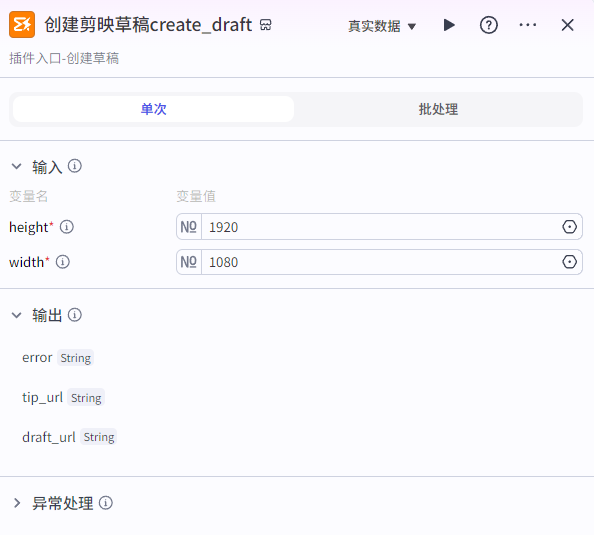Switch to the 批处理 tab
Screen dimensions: 594x535
(438, 109)
